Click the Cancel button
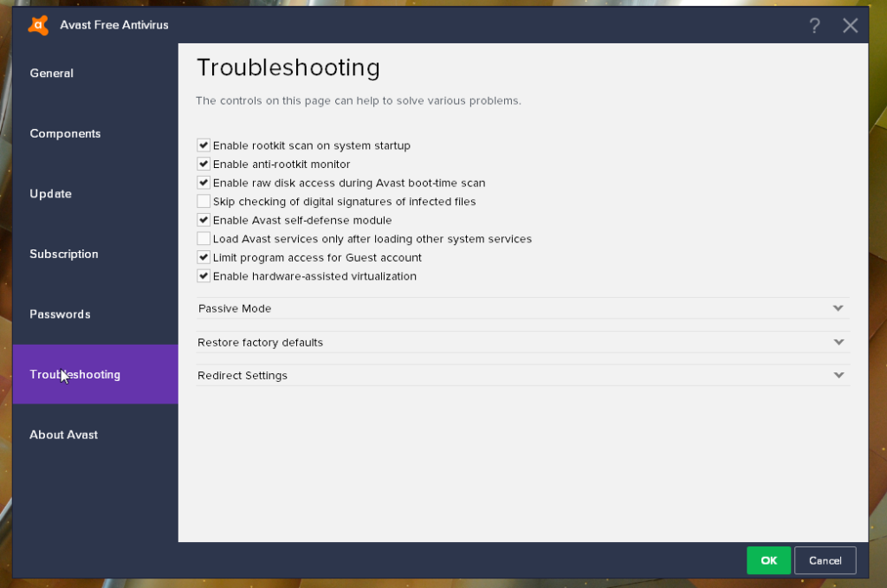The width and height of the screenshot is (887, 588). (825, 560)
